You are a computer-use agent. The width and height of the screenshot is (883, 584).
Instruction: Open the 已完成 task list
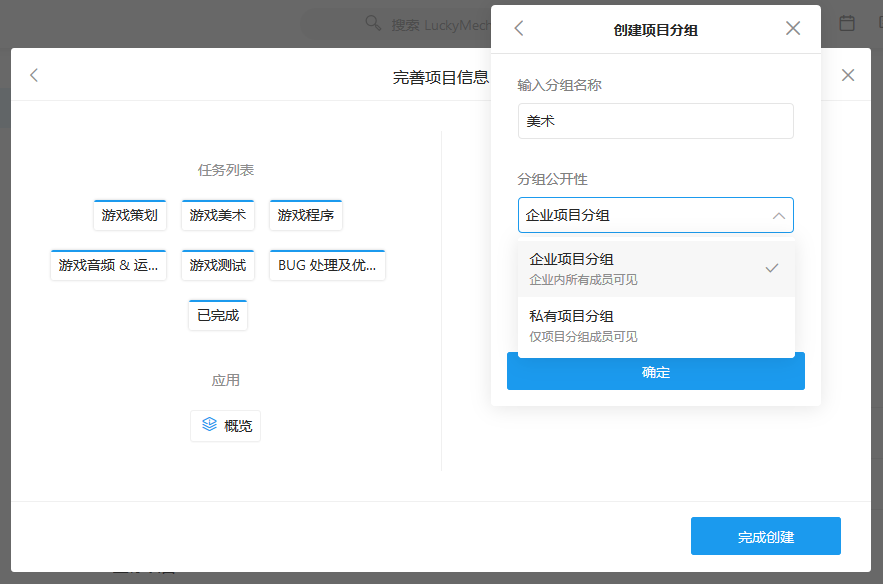point(217,314)
